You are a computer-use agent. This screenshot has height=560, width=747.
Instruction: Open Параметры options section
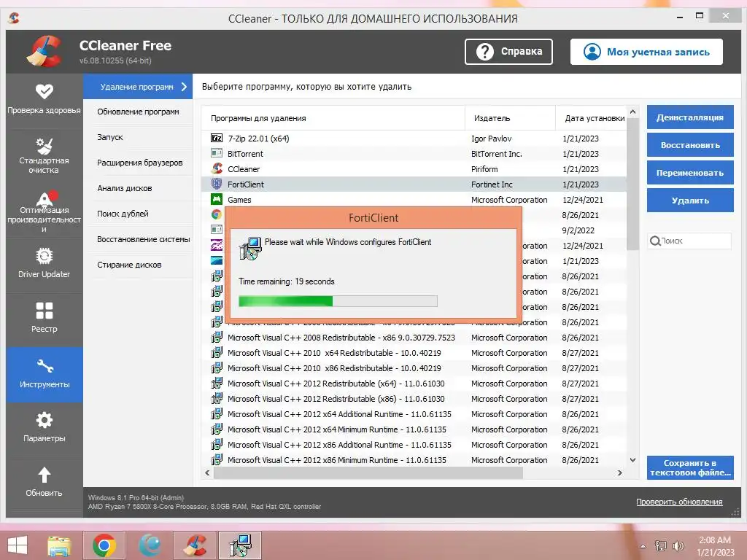click(44, 427)
